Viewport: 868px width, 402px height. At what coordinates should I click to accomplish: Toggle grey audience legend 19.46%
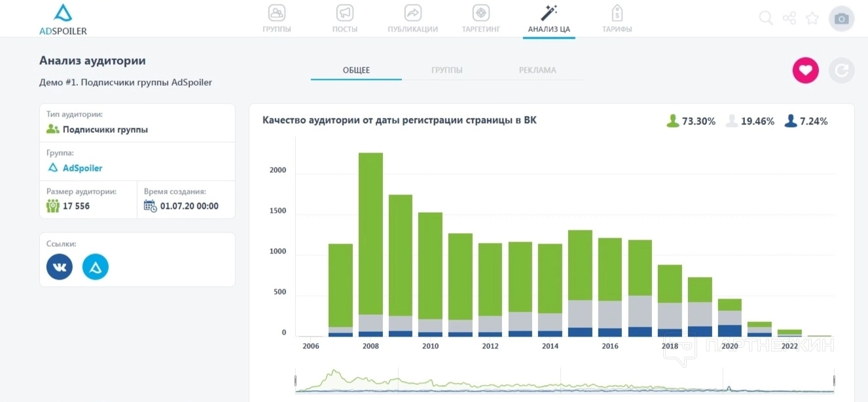tap(750, 121)
